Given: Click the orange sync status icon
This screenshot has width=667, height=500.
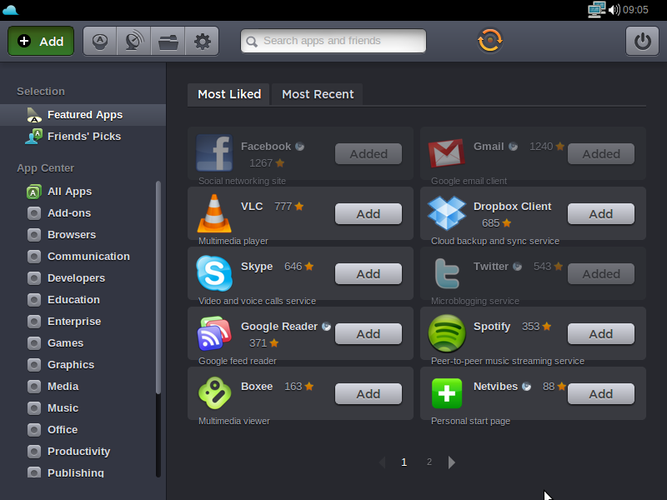Looking at the screenshot, I should [490, 40].
